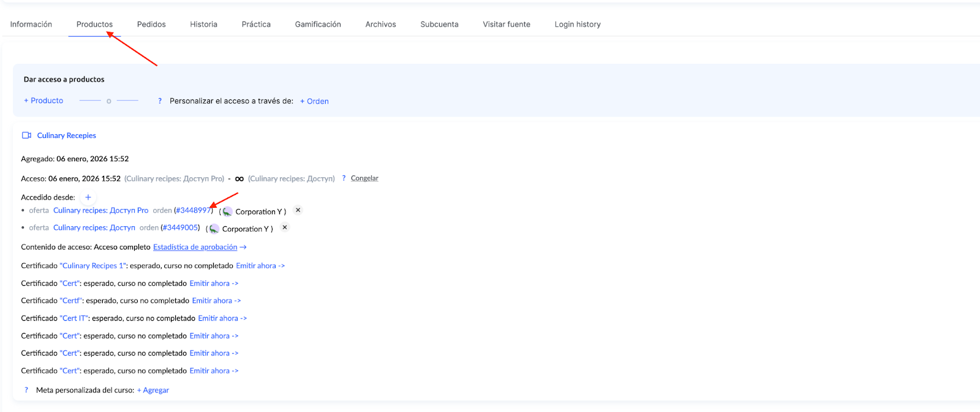Click help icon beside "Meta personalizada del curso"
This screenshot has width=980, height=412.
click(26, 390)
